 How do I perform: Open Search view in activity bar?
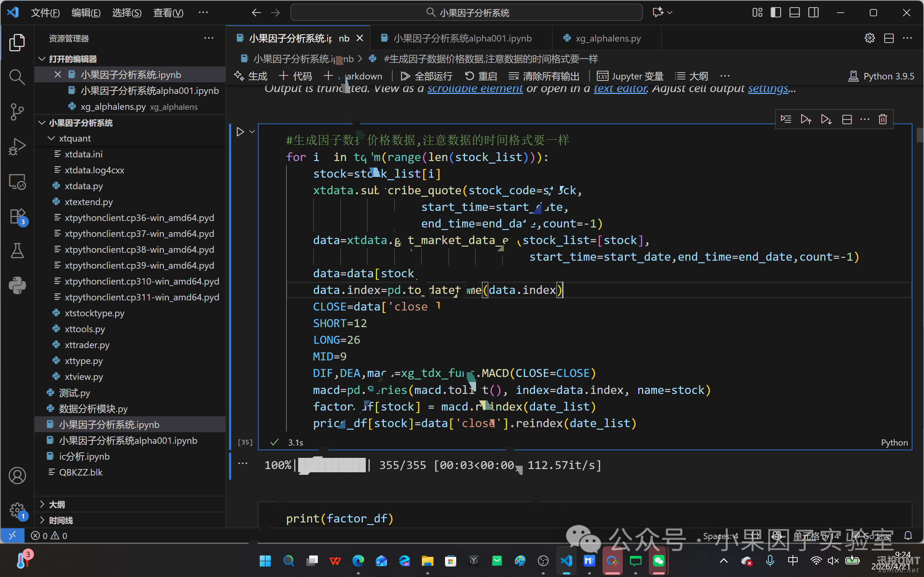point(17,77)
